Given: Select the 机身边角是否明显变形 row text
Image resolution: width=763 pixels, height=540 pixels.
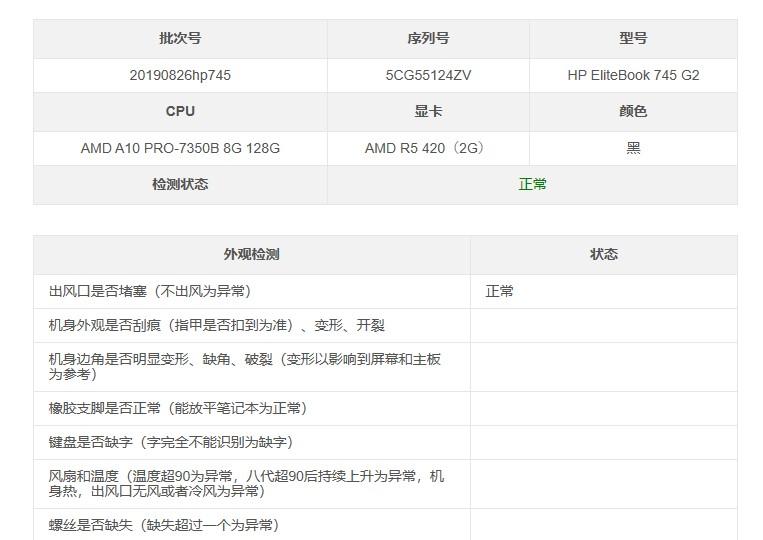Looking at the screenshot, I should click(x=245, y=367).
